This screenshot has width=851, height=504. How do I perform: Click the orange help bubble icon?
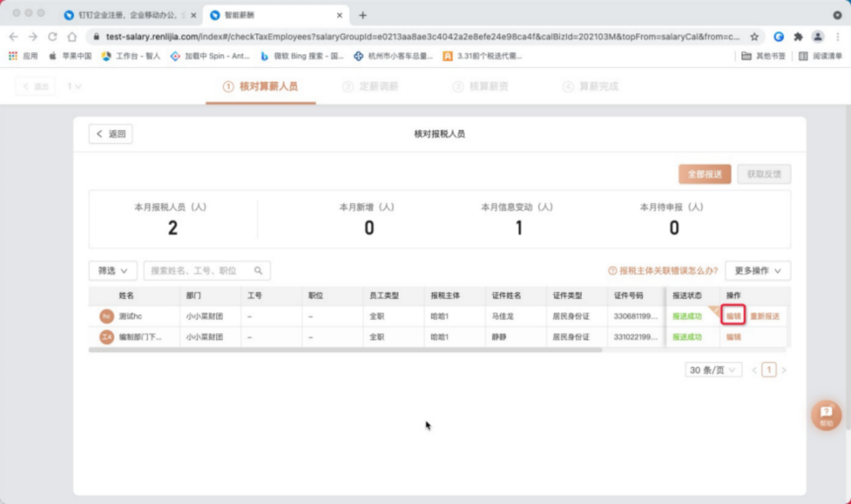826,415
